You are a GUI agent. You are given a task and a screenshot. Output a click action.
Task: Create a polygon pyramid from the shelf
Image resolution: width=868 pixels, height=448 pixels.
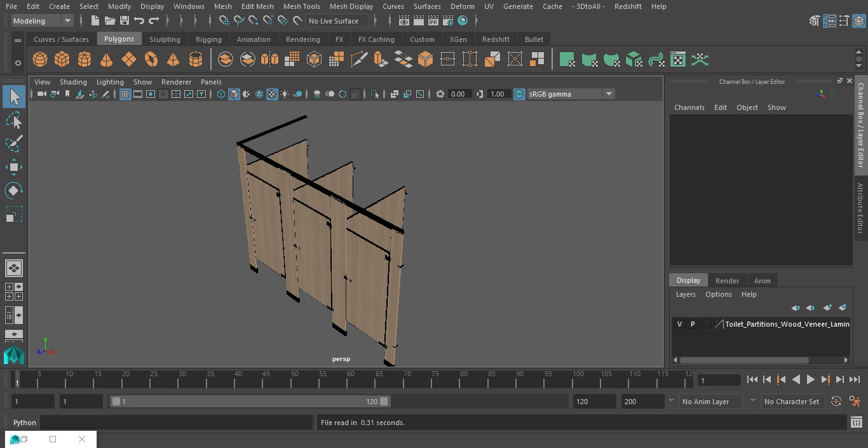[x=173, y=60]
